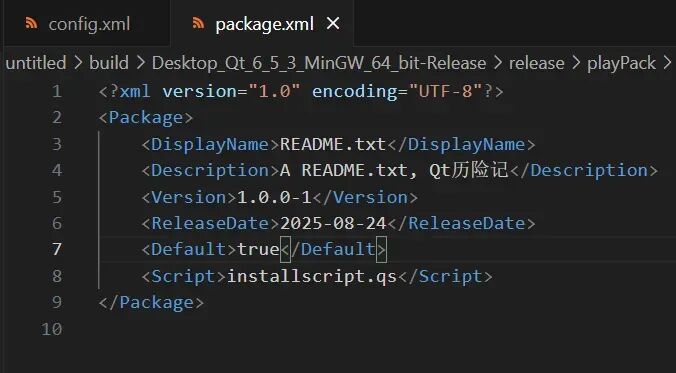Image resolution: width=676 pixels, height=373 pixels.
Task: Click the XML file icon on config.xml tab
Action: point(31,23)
